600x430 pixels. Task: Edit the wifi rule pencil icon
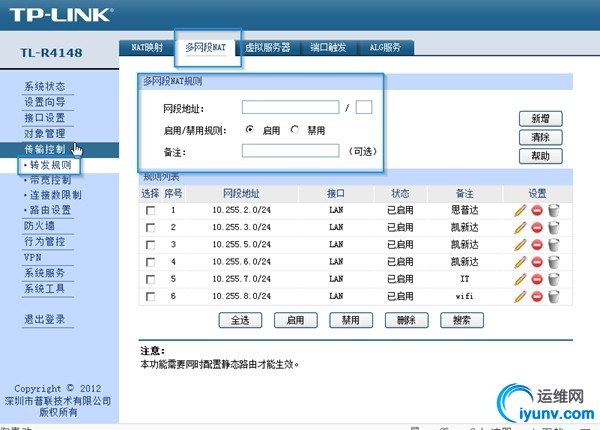click(520, 296)
